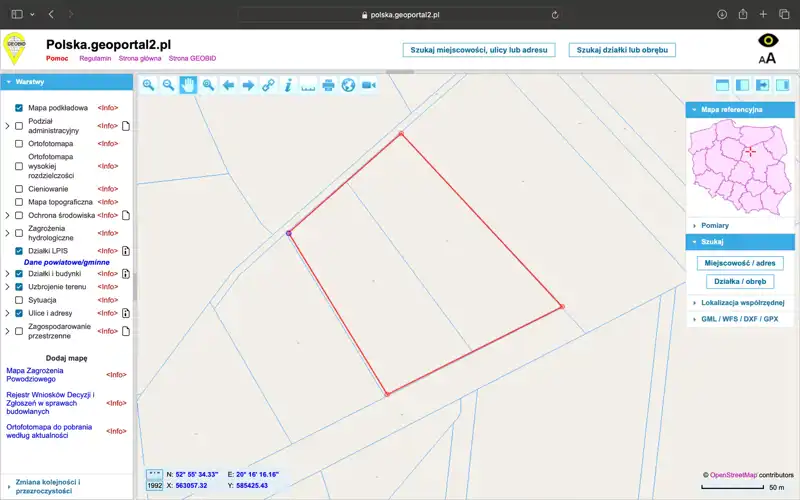Enable the Ortofotomapa layer checkbox
800x500 pixels.
19,143
